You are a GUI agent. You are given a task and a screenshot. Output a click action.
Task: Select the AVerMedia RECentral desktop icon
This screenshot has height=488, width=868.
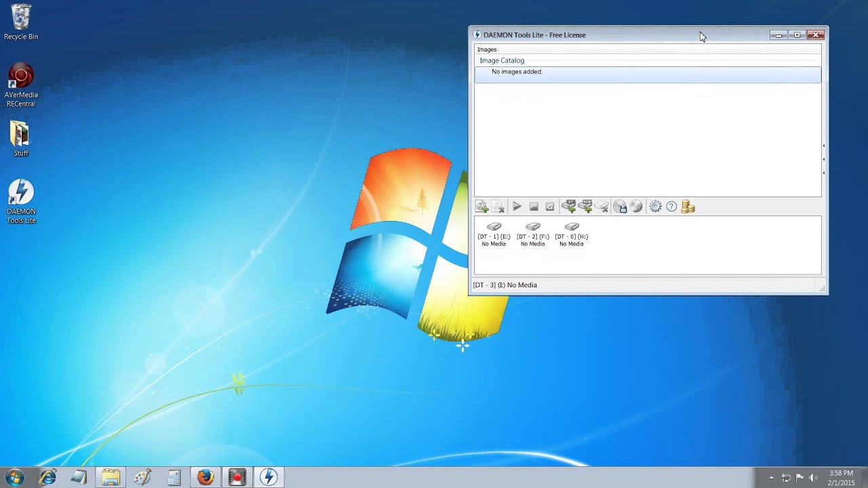(x=21, y=85)
